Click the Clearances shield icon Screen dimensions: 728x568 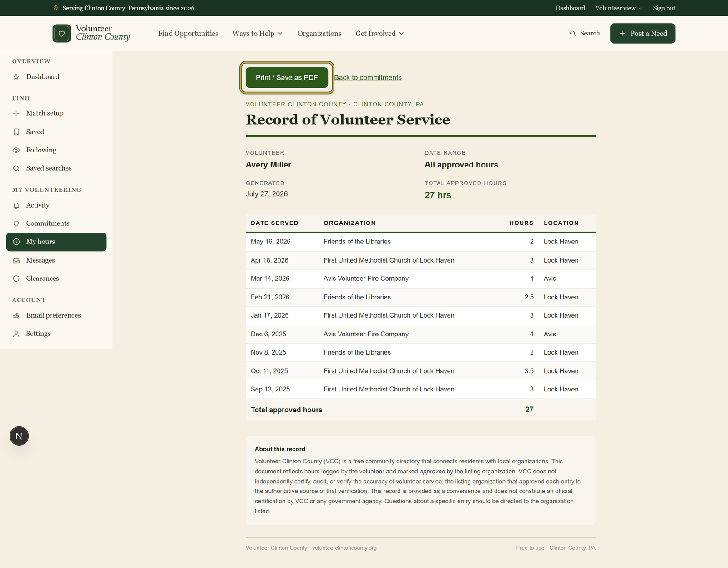[16, 279]
